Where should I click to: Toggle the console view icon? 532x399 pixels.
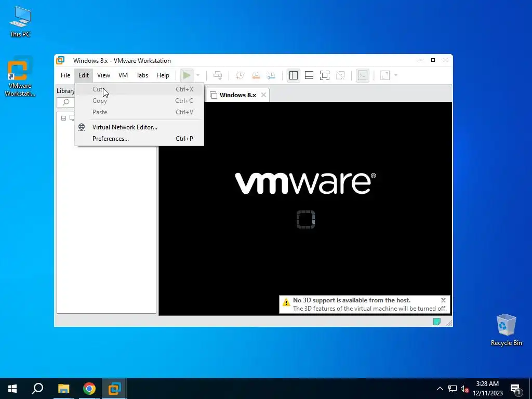(363, 75)
